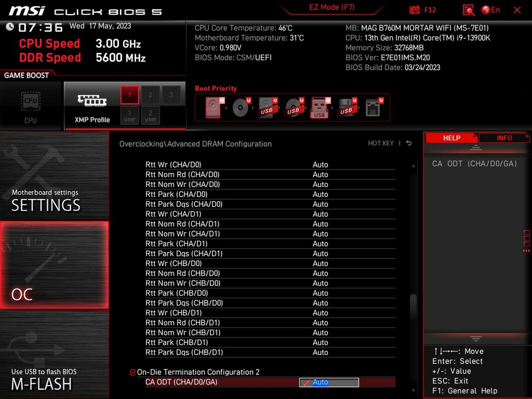Select the Rtt Nom Rd (CHB/D1) row
532x399 pixels.
pyautogui.click(x=270, y=322)
